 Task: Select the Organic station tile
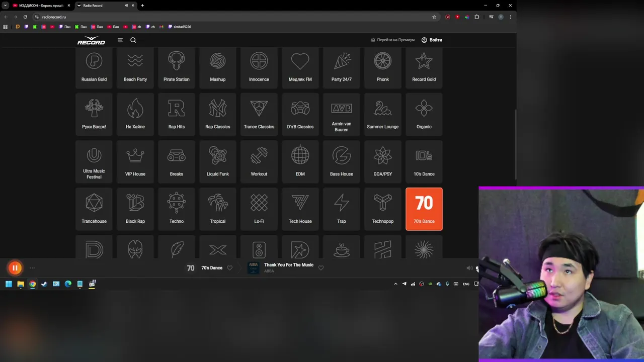click(424, 114)
